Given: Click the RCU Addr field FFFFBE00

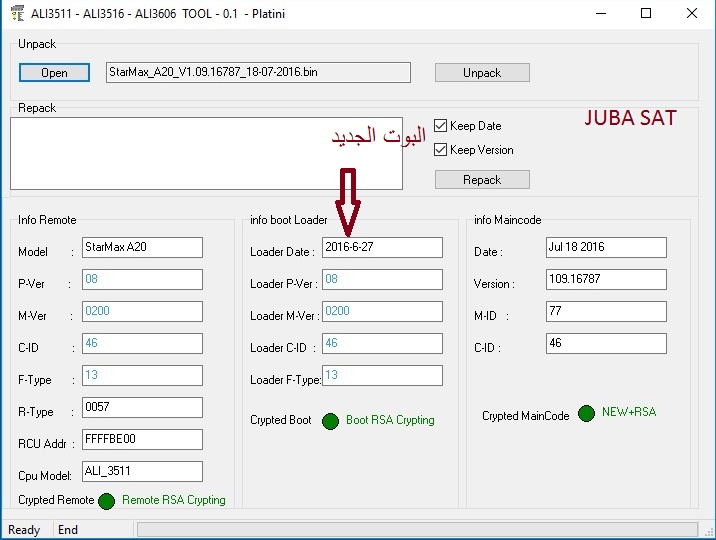Looking at the screenshot, I should click(142, 439).
